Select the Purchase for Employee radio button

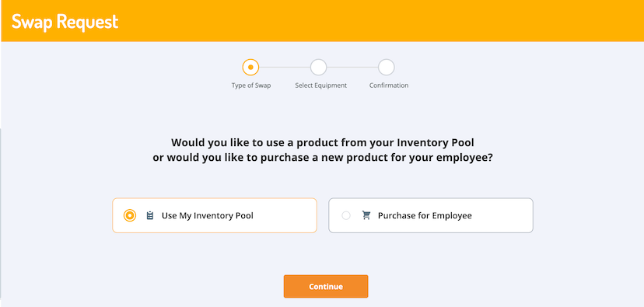[x=346, y=215]
